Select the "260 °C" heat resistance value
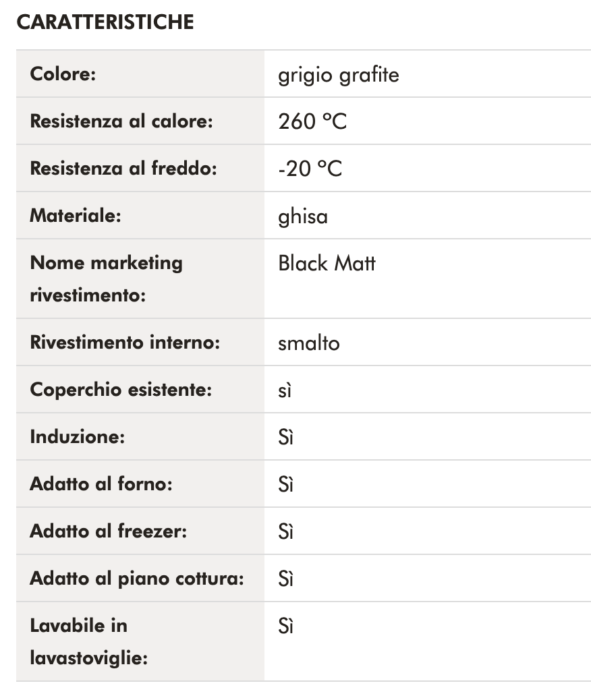Image resolution: width=591 pixels, height=700 pixels. tap(312, 121)
